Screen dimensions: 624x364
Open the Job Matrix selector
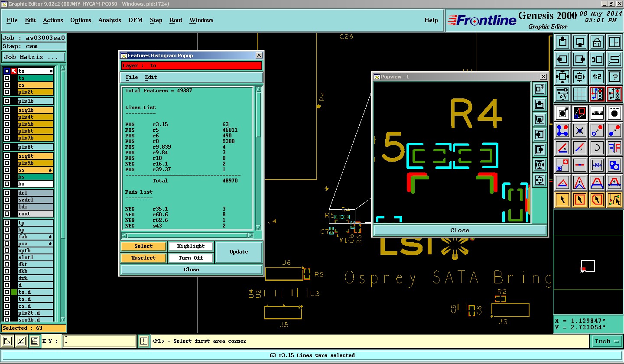click(x=33, y=57)
